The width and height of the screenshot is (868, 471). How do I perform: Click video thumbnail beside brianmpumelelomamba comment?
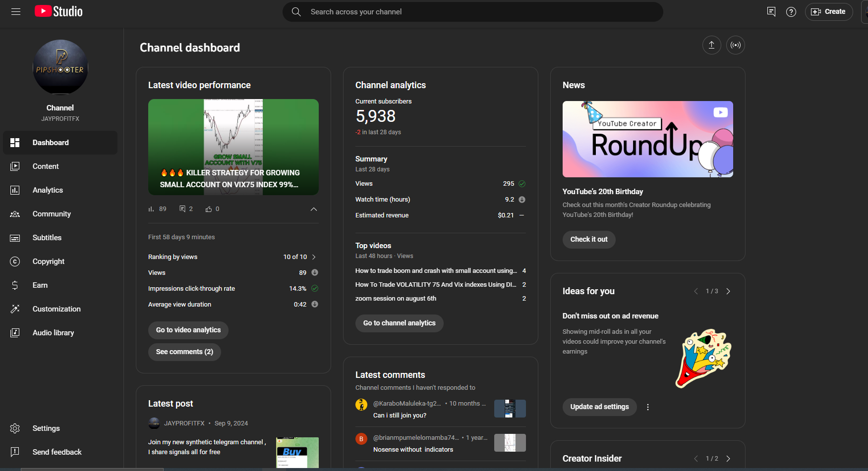[x=510, y=443]
